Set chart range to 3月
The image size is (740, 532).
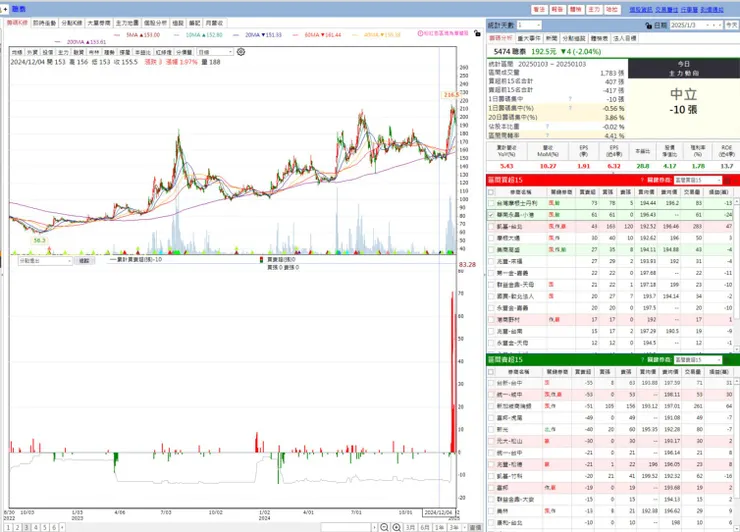410,527
